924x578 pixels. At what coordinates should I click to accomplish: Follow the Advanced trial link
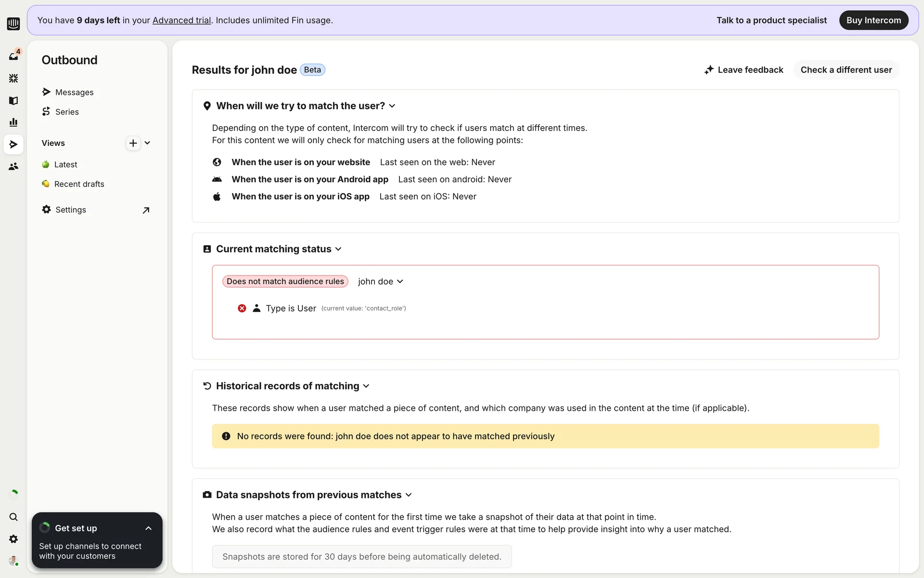[181, 20]
